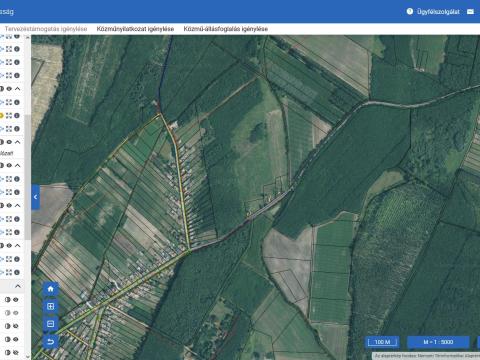Adjust opacity icon of first bottom-list row
480x360 pixels.
pyautogui.click(x=8, y=300)
